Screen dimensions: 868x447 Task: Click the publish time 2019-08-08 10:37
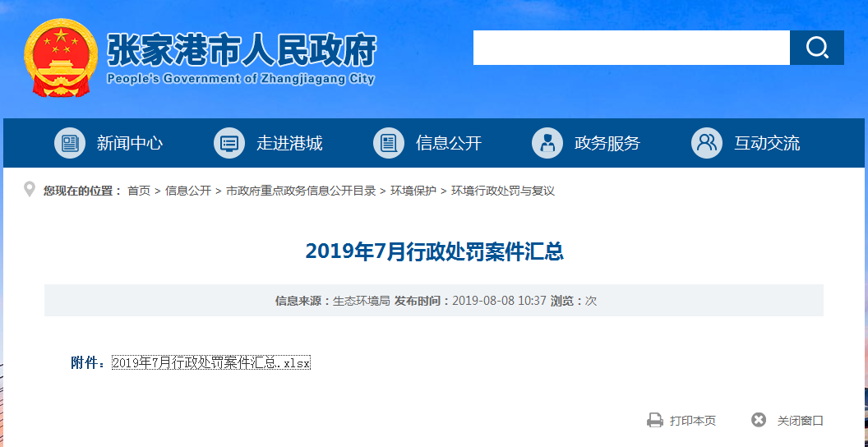[x=499, y=301]
